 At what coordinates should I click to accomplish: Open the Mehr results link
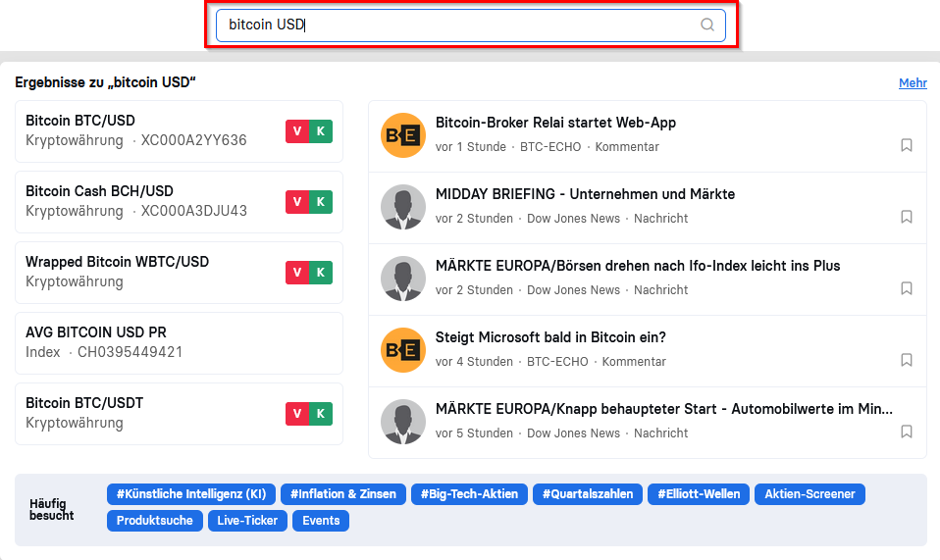(x=913, y=83)
